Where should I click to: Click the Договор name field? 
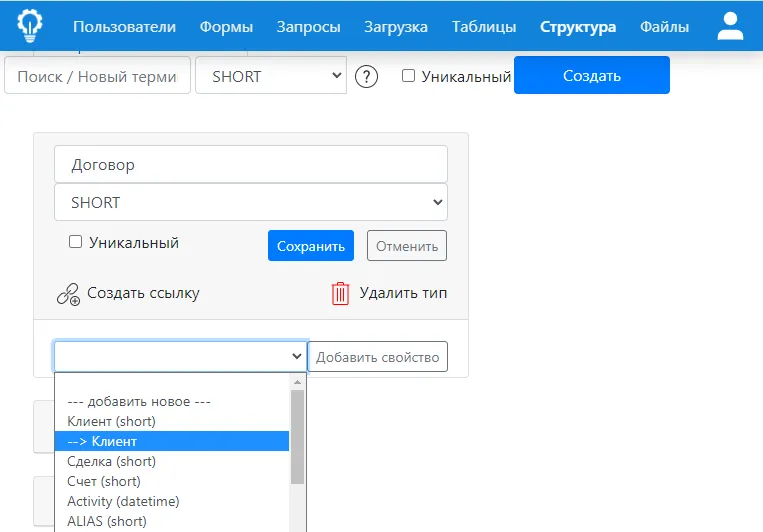[251, 165]
